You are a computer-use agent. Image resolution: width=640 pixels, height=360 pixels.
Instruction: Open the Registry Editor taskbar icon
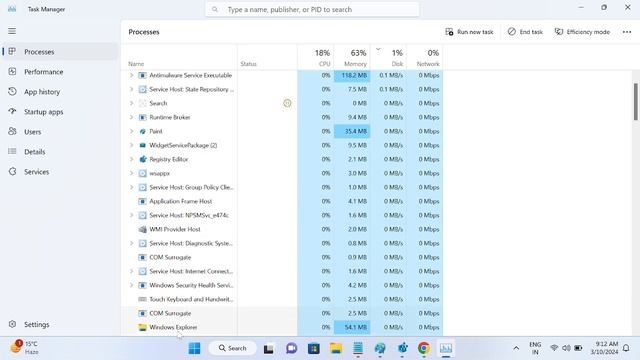pyautogui.click(x=402, y=348)
